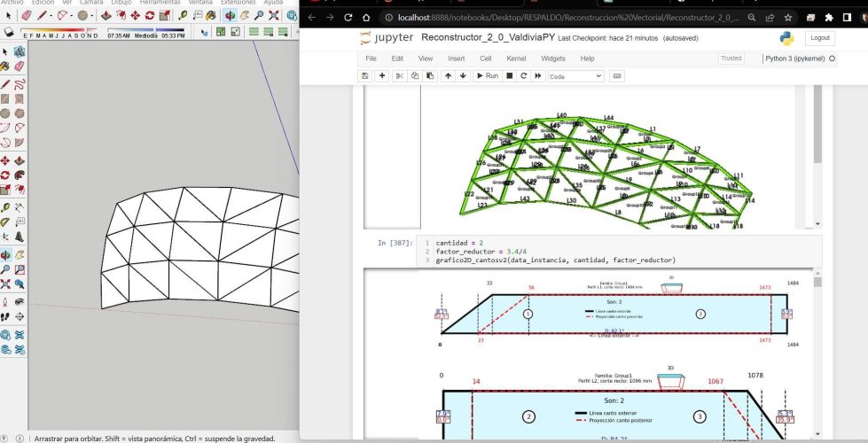Expand the Line tool dropdown arrow
Viewport: 868px width, 443px height.
52,15
